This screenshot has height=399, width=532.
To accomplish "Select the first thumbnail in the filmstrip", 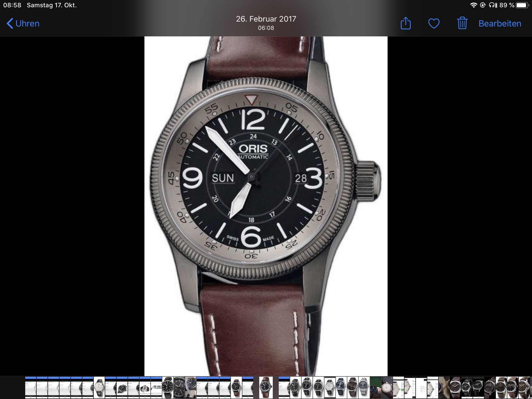I will (x=31, y=388).
